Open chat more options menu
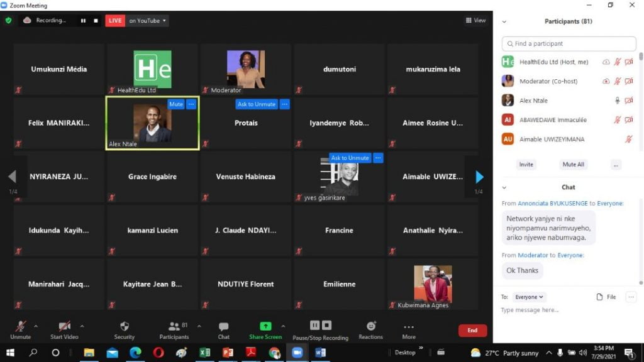Viewport: 644px width, 362px height. 631,297
